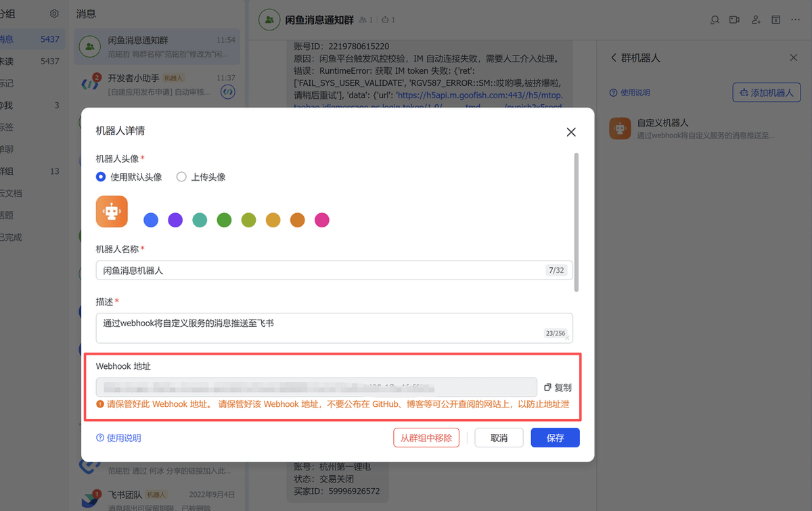Click 从群组中移除 button
Viewport: 812px width, 511px height.
coord(426,438)
